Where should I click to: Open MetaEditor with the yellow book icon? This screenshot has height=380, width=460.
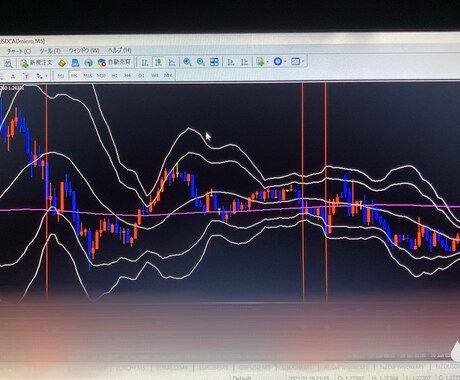62,63
